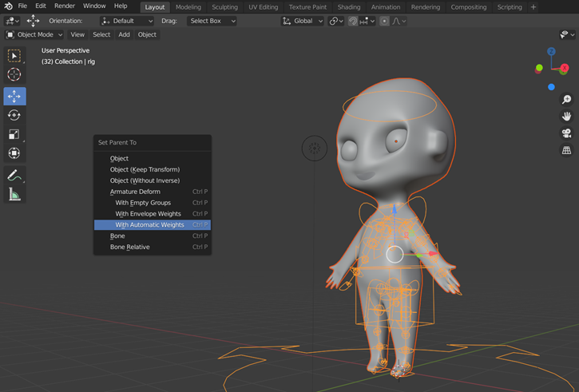Open the Drag Select Box dropdown
The width and height of the screenshot is (579, 392).
click(212, 21)
